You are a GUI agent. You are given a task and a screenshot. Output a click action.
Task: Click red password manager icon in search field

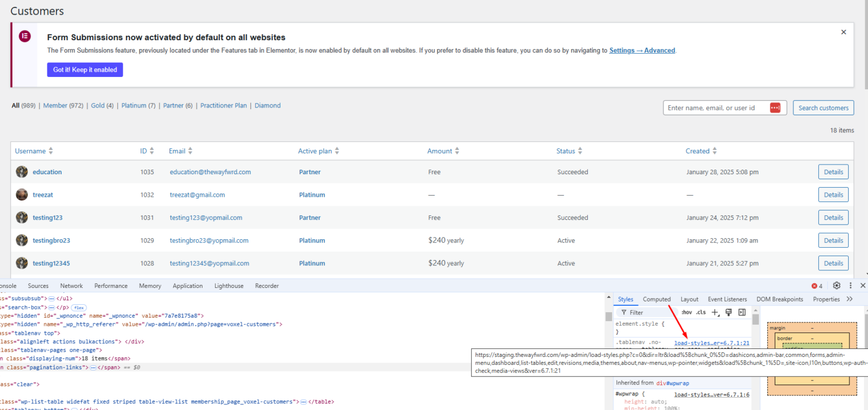(x=775, y=108)
